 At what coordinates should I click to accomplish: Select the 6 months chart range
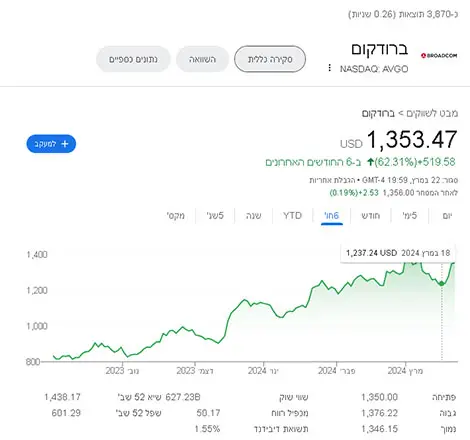[x=332, y=216]
